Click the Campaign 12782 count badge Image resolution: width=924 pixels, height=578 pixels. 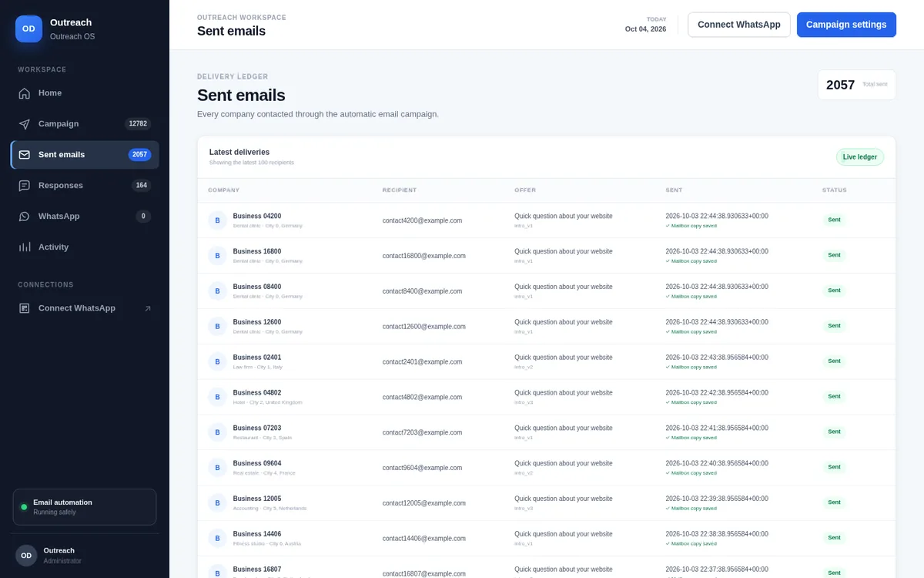(138, 124)
